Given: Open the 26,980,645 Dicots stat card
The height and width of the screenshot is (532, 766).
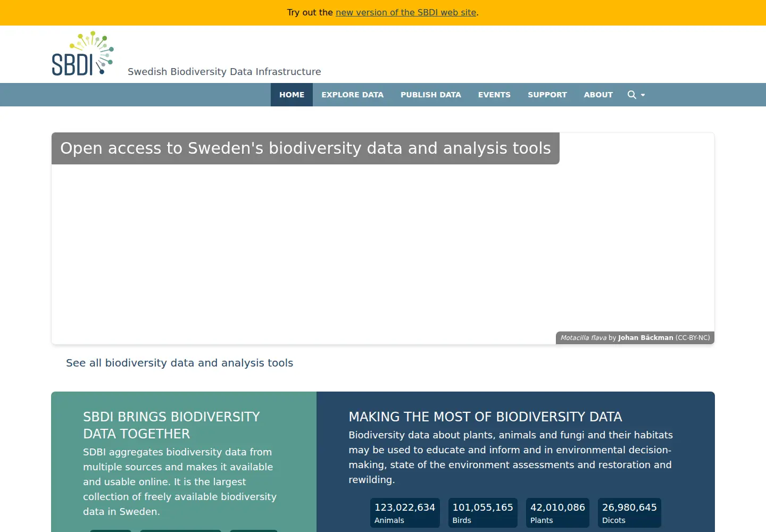Looking at the screenshot, I should coord(629,513).
